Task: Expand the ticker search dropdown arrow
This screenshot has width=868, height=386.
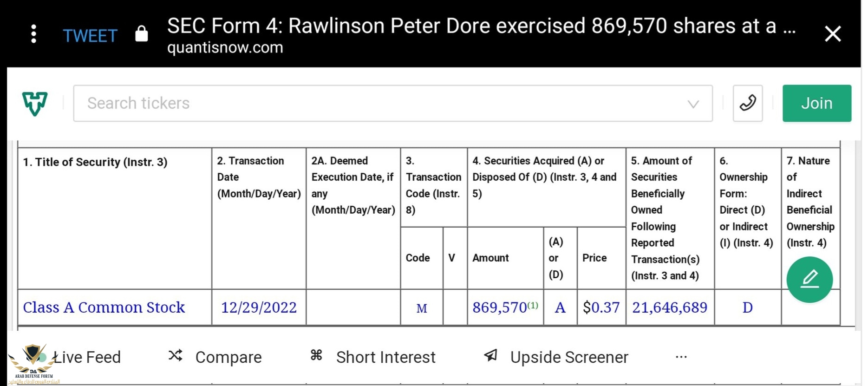Action: (693, 104)
